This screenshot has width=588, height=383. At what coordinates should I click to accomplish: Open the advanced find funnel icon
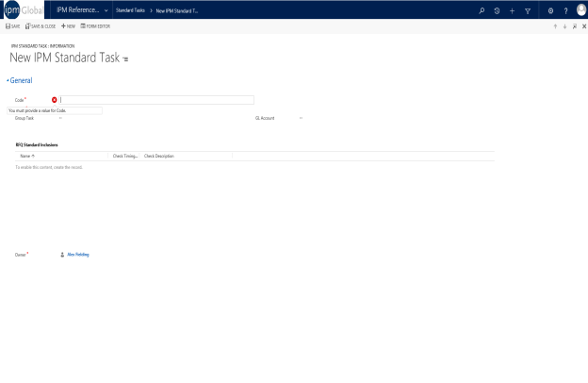pos(527,9)
